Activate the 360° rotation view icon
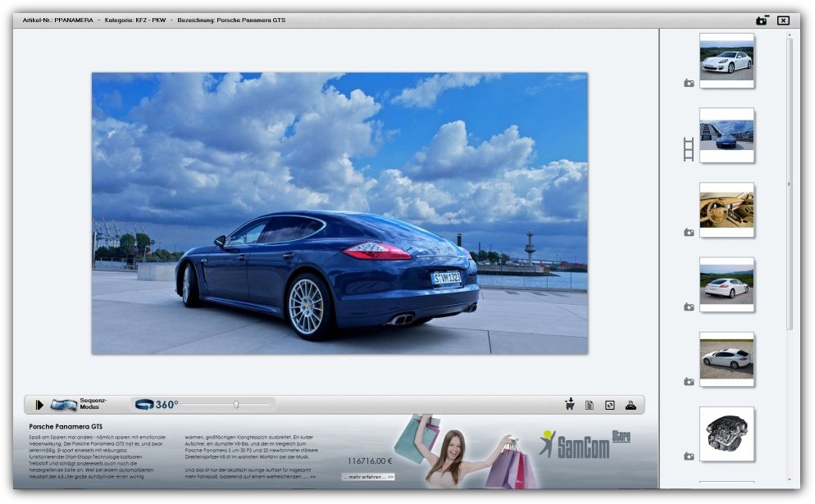Viewport: 815px width, 504px height. (x=145, y=404)
